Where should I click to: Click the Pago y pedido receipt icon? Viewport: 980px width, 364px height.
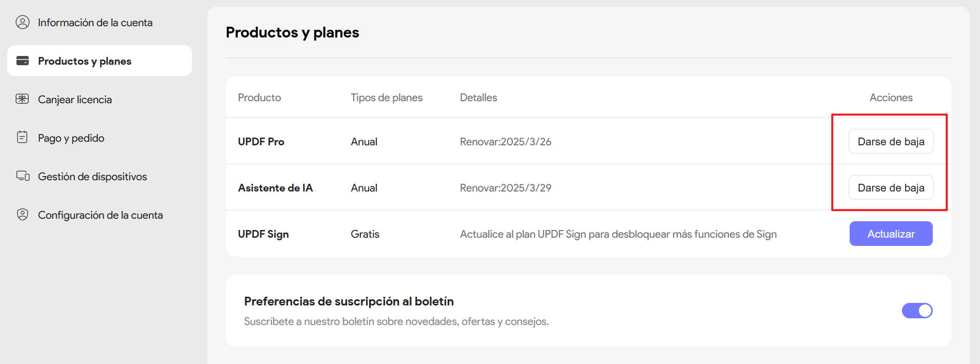click(23, 138)
